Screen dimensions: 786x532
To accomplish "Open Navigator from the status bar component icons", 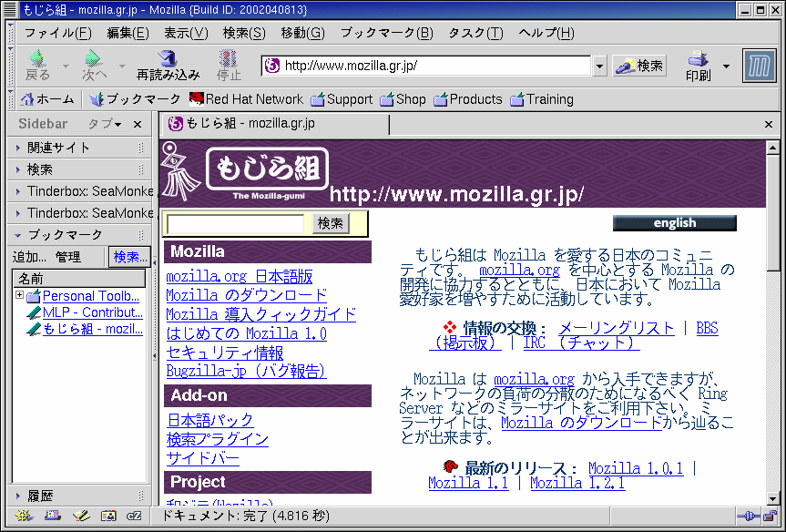I will [24, 516].
